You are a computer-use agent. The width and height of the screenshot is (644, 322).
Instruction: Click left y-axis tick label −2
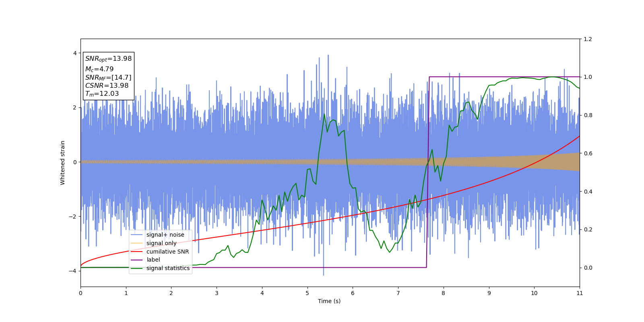(72, 217)
